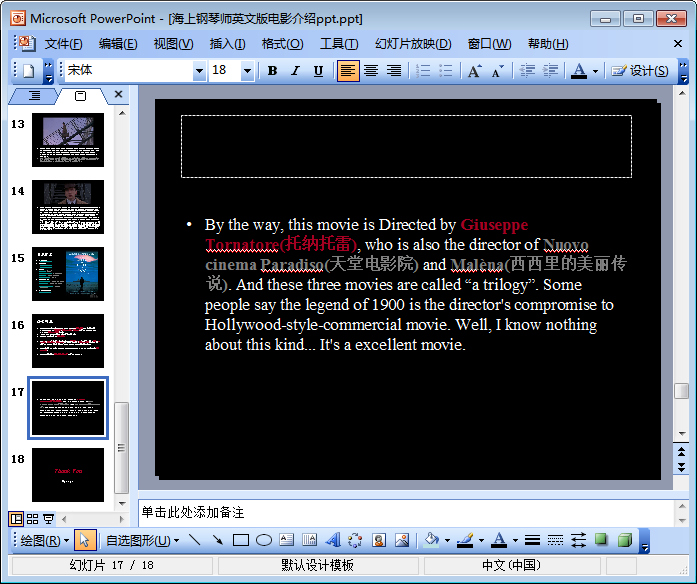Select the Rectangle drawing tool
The width and height of the screenshot is (697, 584).
[241, 540]
